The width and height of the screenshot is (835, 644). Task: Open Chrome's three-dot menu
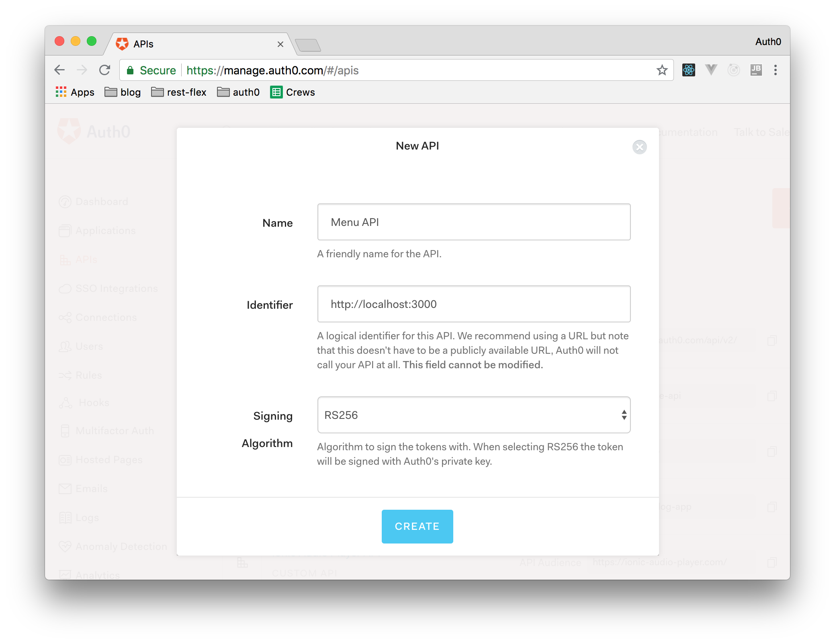click(x=775, y=70)
